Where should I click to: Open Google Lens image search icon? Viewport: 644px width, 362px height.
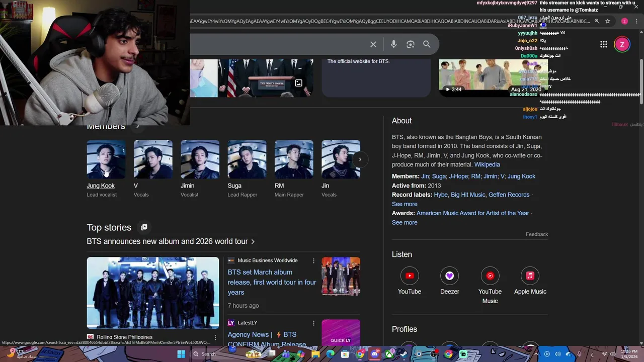411,44
